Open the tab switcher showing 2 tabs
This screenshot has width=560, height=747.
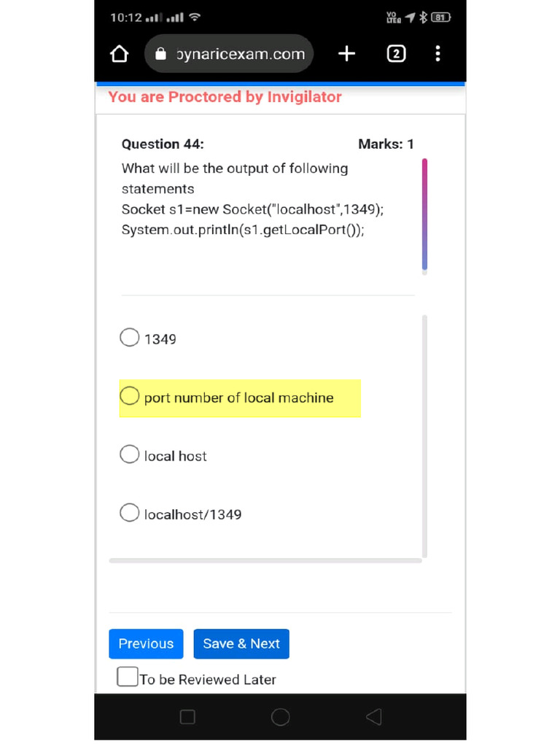(x=396, y=53)
